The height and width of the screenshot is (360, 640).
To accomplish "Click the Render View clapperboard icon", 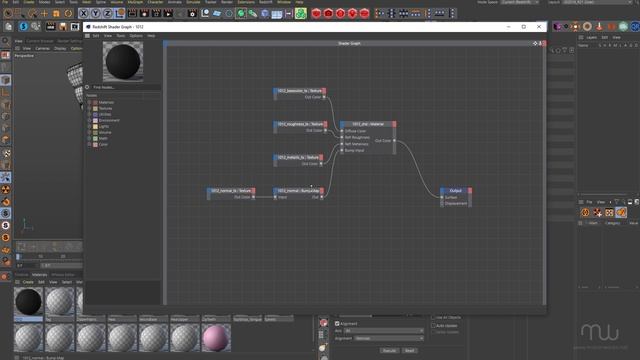I will pyautogui.click(x=132, y=13).
